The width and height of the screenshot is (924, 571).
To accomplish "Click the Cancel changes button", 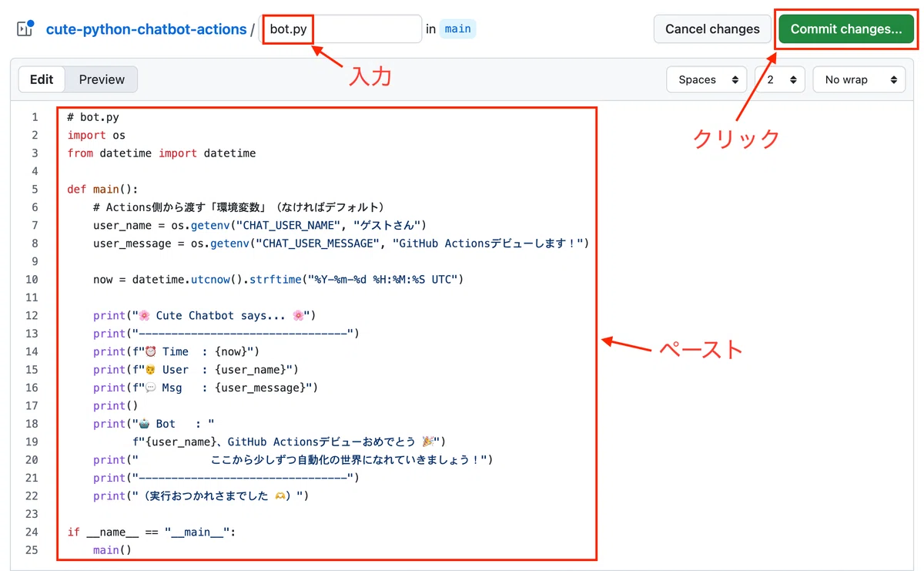I will coord(712,29).
